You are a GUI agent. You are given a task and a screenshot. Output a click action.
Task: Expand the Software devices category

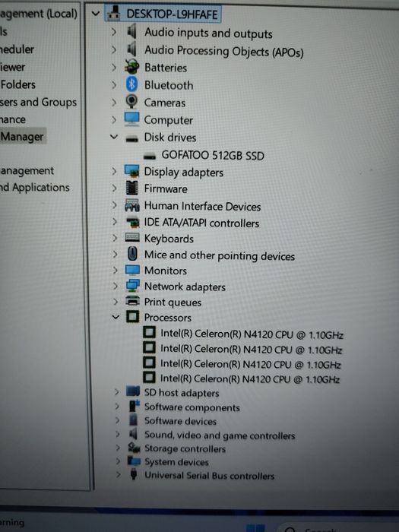117,420
